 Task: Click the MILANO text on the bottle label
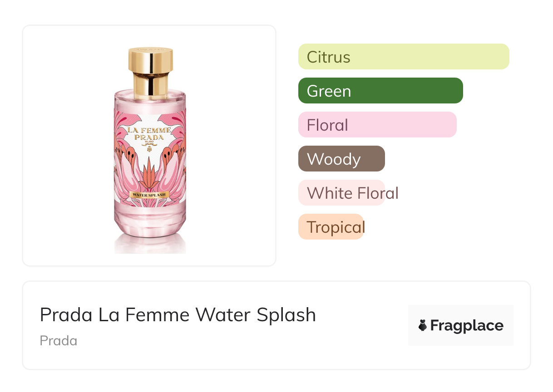click(x=149, y=142)
